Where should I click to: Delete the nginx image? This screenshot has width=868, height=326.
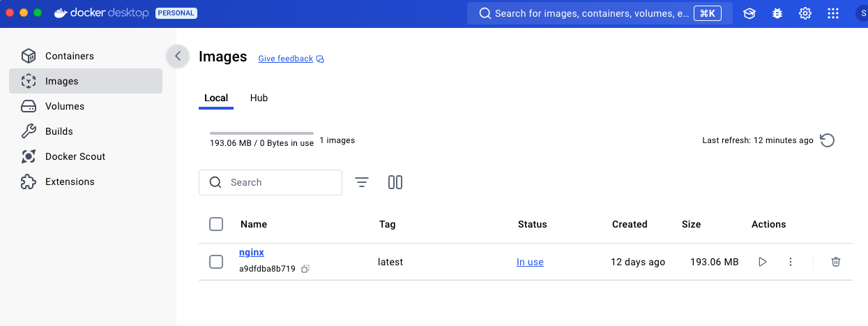point(836,262)
